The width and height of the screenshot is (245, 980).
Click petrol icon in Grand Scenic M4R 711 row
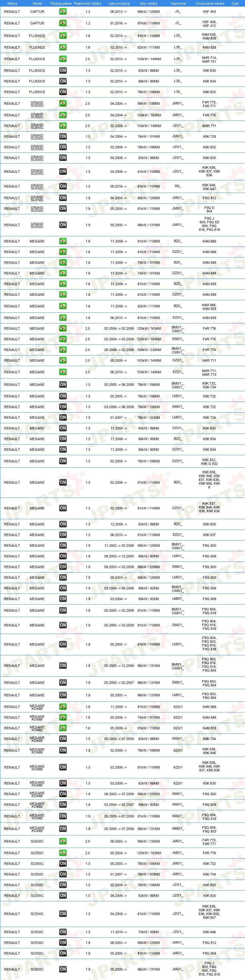[x=63, y=125]
